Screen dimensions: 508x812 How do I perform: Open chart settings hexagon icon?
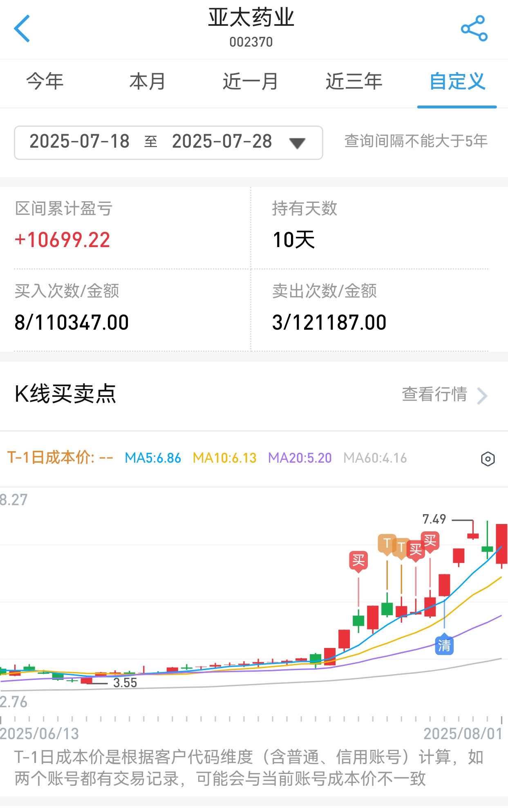488,459
